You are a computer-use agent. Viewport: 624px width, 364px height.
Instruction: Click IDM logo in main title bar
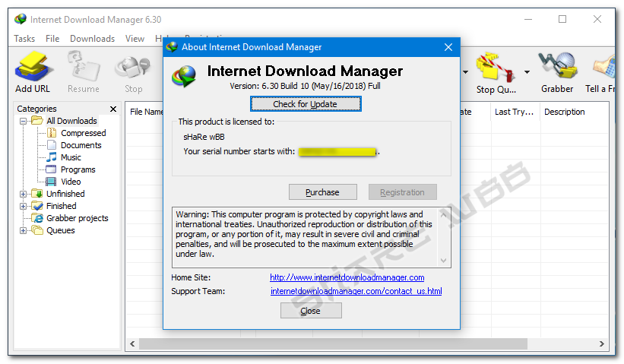point(21,19)
